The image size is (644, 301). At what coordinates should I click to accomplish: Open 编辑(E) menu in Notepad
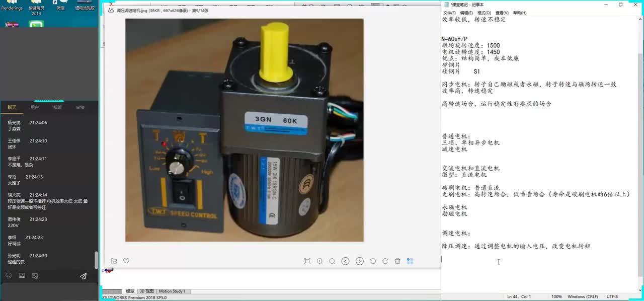467,13
